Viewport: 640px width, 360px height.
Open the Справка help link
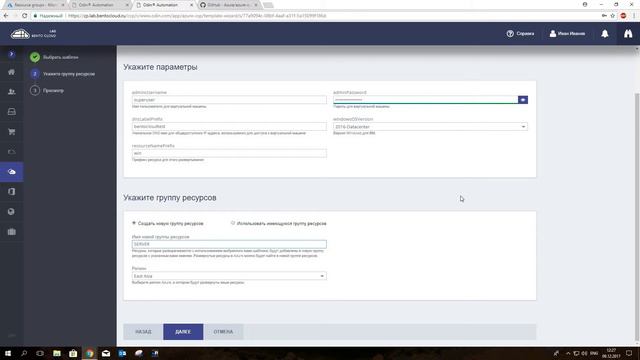[x=520, y=33]
